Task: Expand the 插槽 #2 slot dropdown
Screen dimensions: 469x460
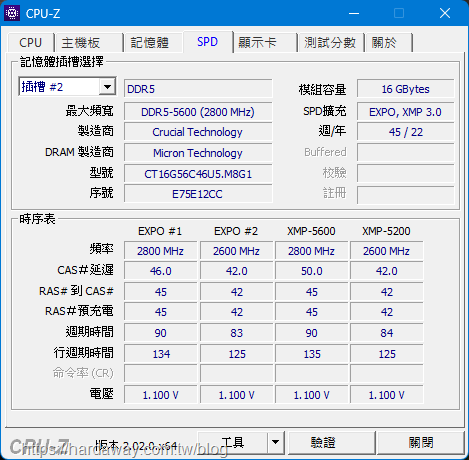Action: (x=107, y=87)
